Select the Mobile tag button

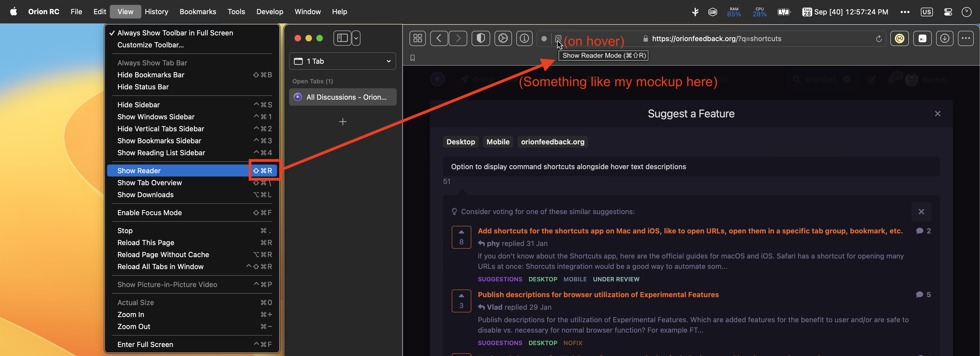tap(497, 142)
